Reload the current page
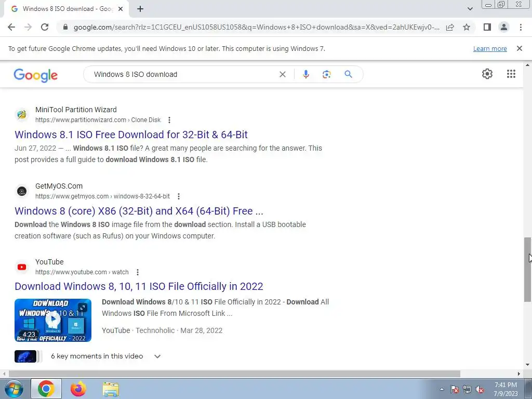The height and width of the screenshot is (399, 532). tap(45, 27)
